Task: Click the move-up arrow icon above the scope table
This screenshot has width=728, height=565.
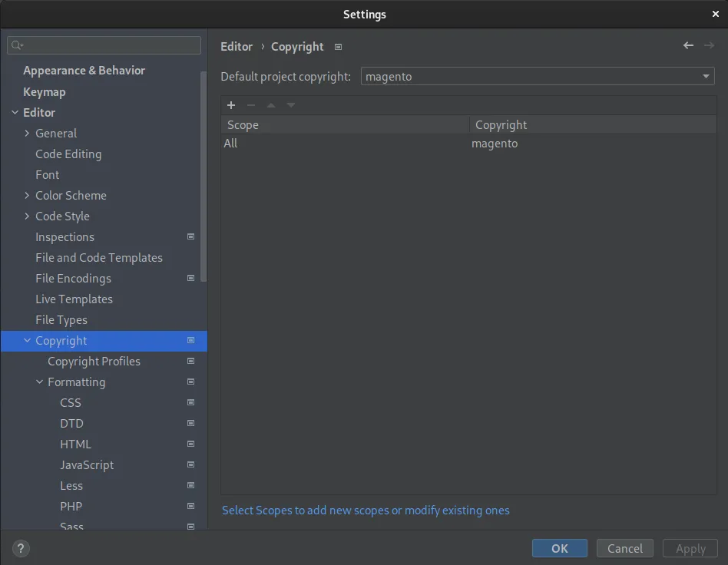Action: (270, 105)
